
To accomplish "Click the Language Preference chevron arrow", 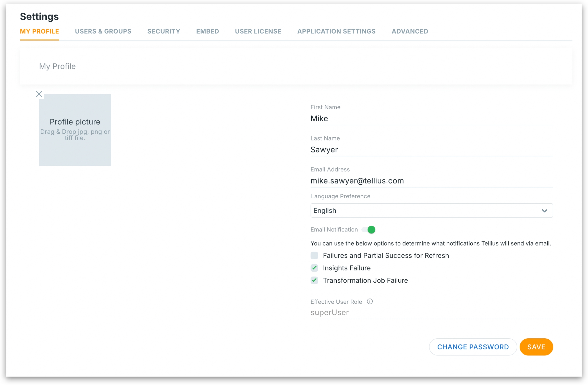I will [x=544, y=211].
